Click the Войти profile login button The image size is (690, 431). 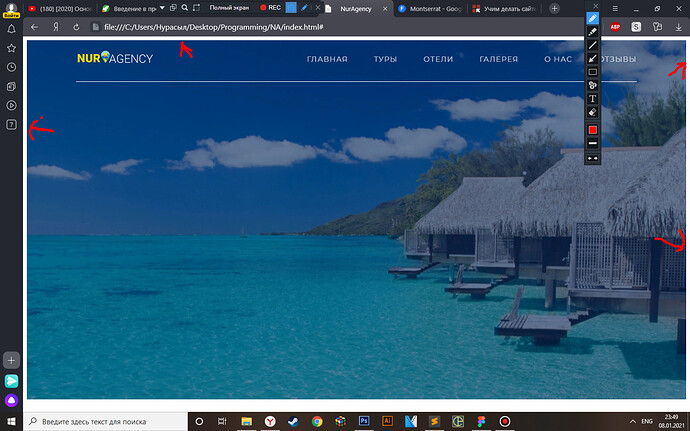(11, 10)
